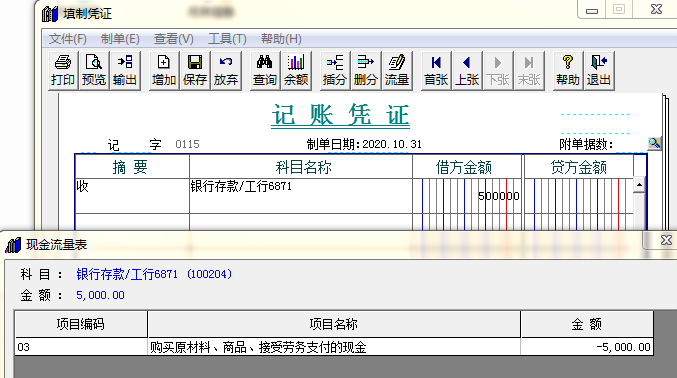Open 流量 cash flow icon

click(397, 70)
